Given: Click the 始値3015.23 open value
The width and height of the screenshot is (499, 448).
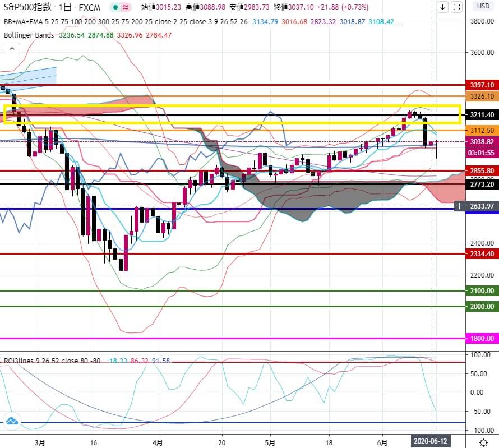Looking at the screenshot, I should click(x=161, y=7).
